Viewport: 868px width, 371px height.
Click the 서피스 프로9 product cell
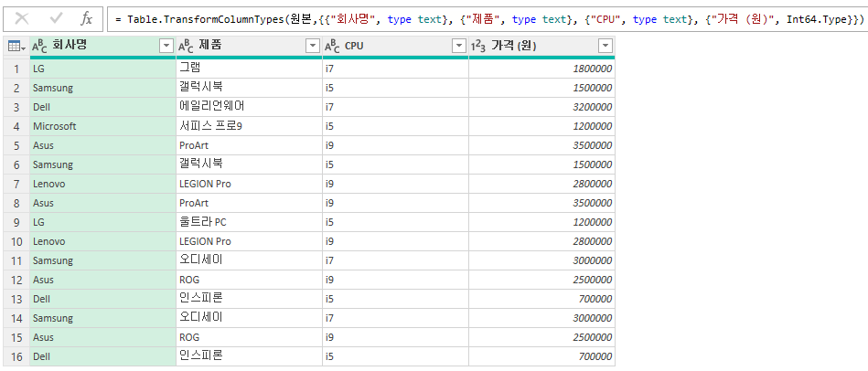249,126
